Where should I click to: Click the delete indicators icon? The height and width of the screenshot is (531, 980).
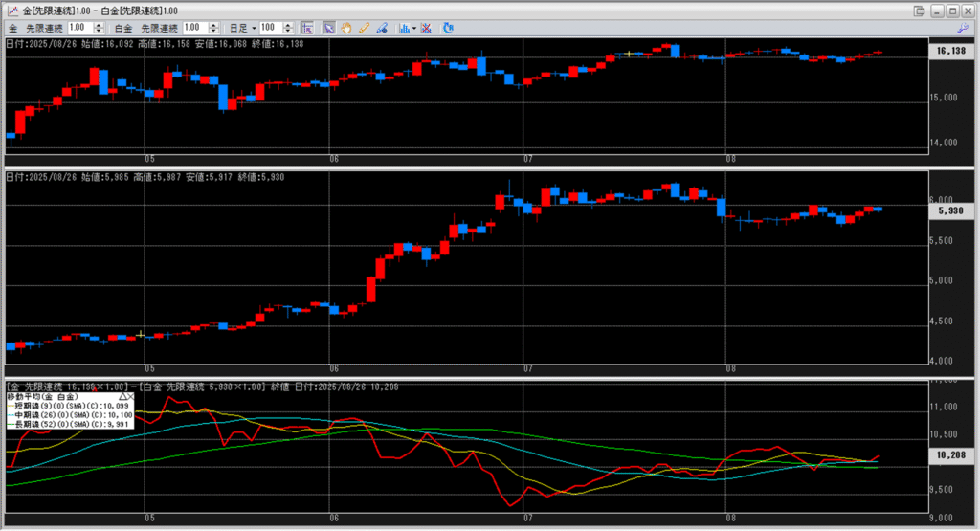coord(426,28)
